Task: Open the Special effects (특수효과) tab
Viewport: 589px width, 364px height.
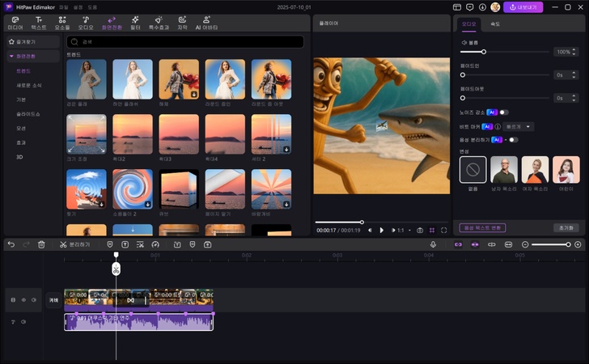Action: [159, 23]
